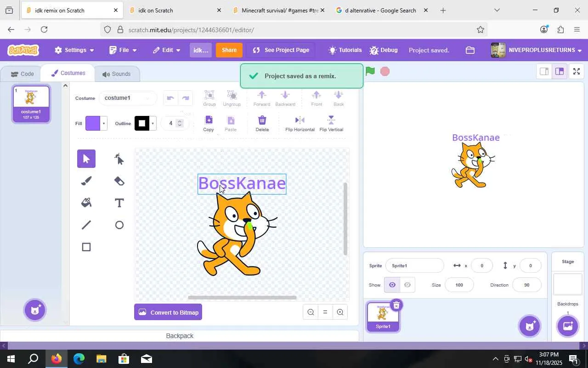Open the Settings menu
The height and width of the screenshot is (368, 588).
coord(74,50)
